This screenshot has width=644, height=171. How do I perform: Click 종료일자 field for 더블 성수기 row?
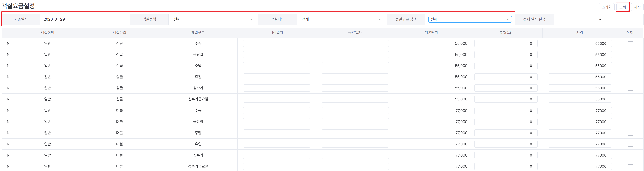point(355,155)
